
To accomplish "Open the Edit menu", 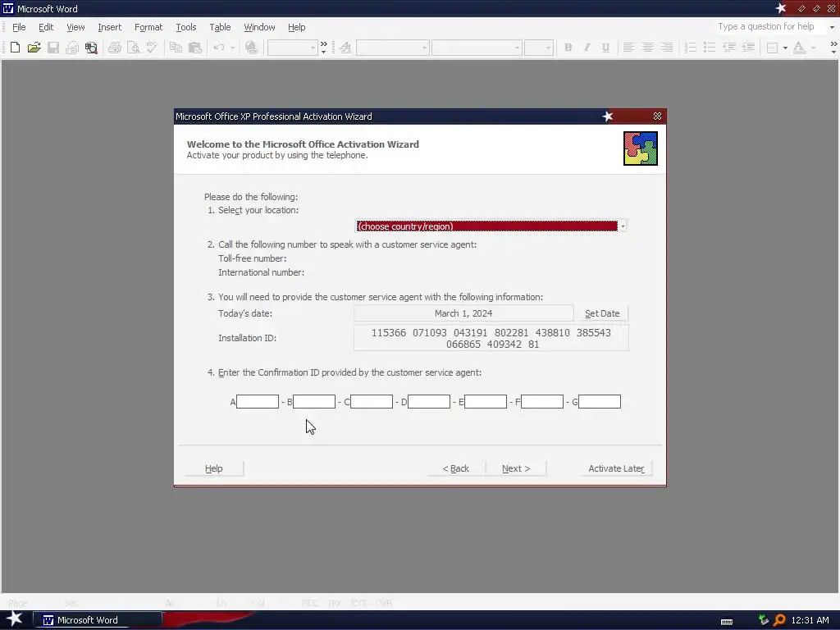I will tap(46, 27).
